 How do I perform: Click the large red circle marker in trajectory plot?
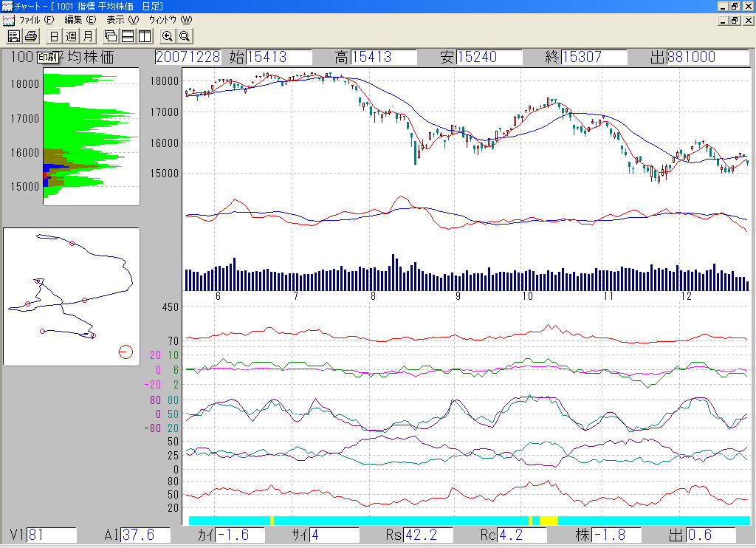click(x=126, y=352)
